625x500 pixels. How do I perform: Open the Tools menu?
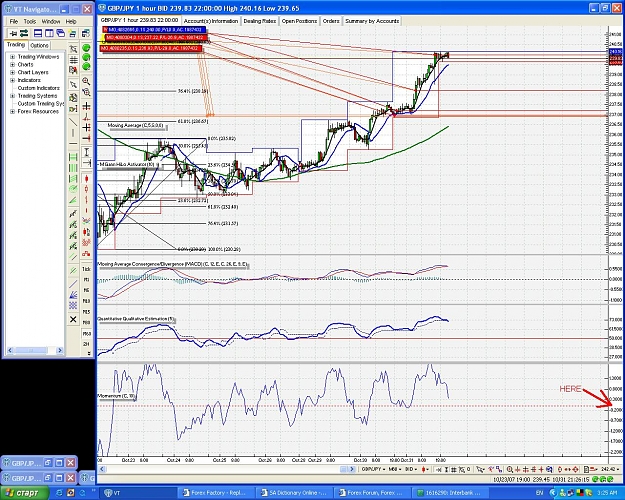point(29,22)
